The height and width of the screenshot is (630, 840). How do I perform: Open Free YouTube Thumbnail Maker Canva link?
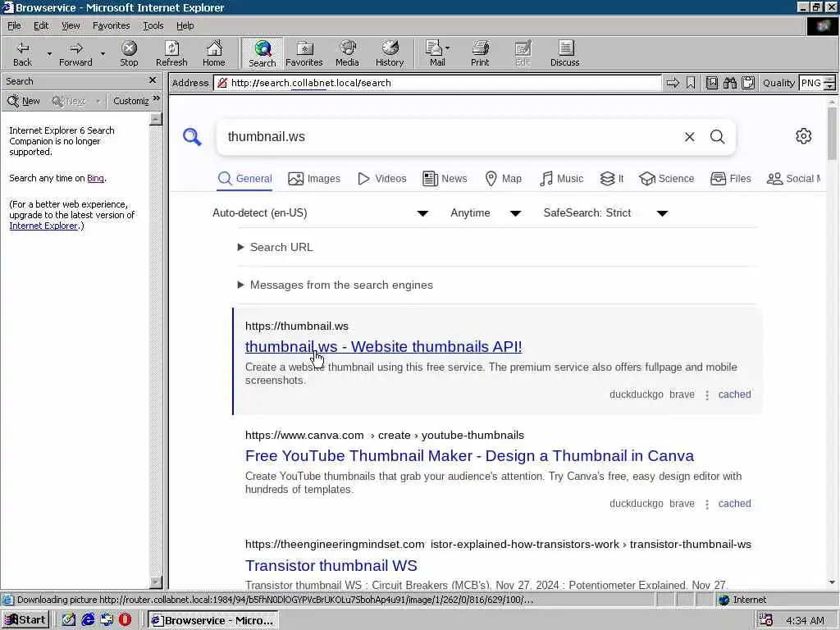pos(469,456)
